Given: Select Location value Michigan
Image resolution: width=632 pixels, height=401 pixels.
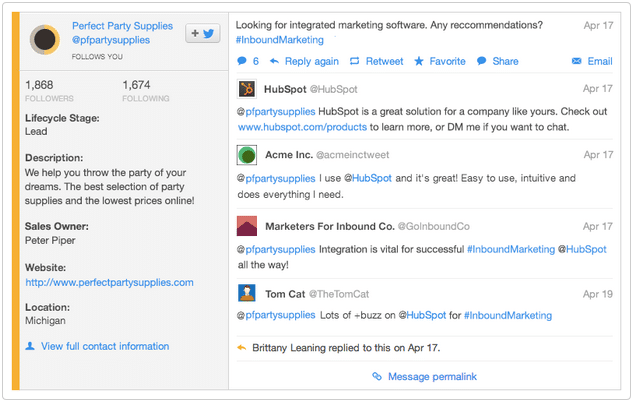Looking at the screenshot, I should [x=45, y=321].
